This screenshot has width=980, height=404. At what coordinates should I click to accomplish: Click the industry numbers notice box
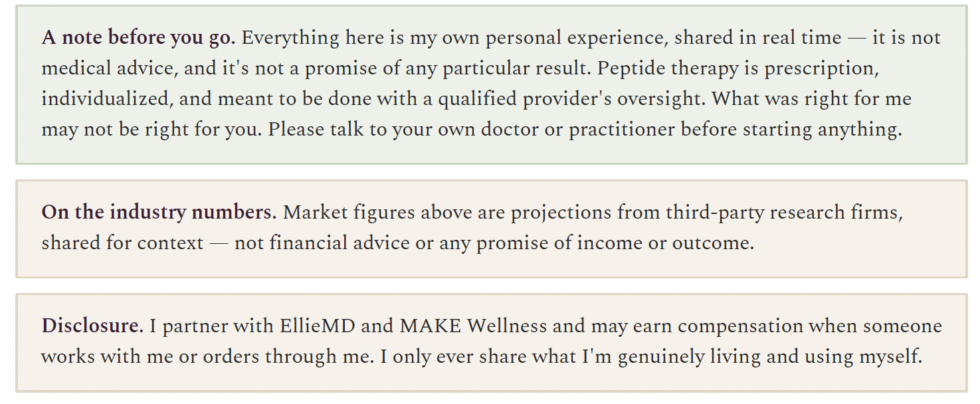tap(492, 229)
